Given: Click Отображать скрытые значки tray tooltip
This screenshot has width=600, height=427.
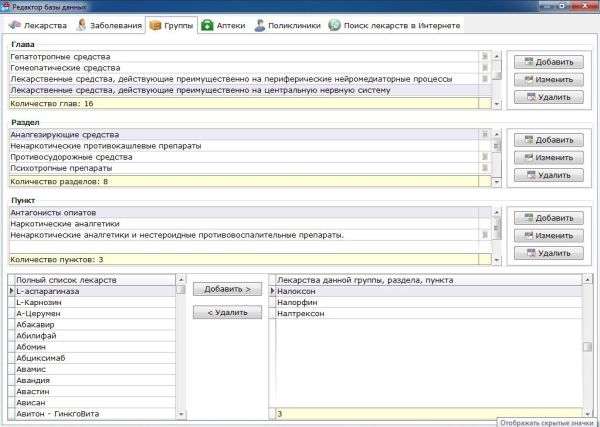Looking at the screenshot, I should click(548, 423).
